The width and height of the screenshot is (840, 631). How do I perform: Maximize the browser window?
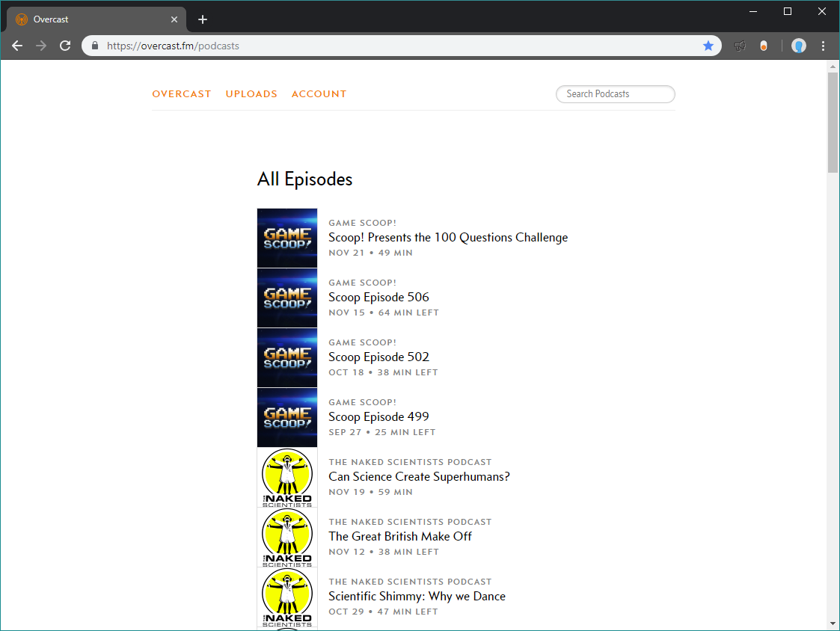[788, 11]
